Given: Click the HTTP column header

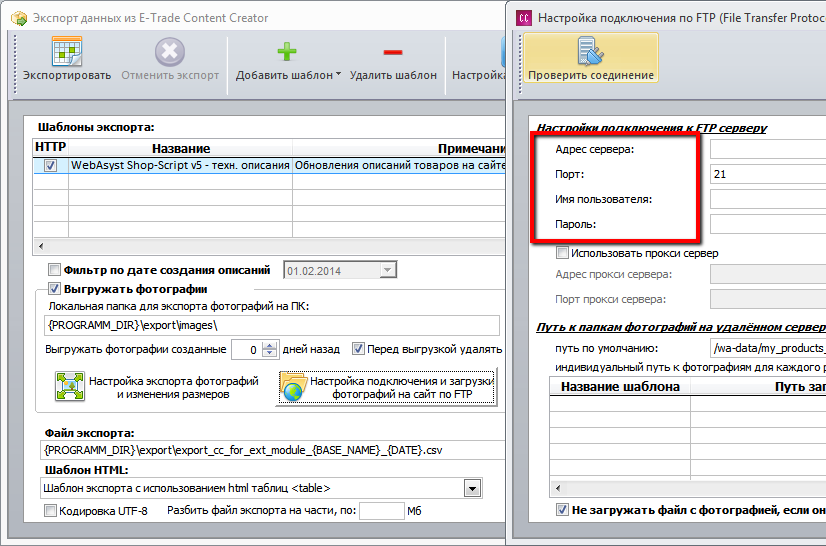Looking at the screenshot, I should (x=51, y=148).
